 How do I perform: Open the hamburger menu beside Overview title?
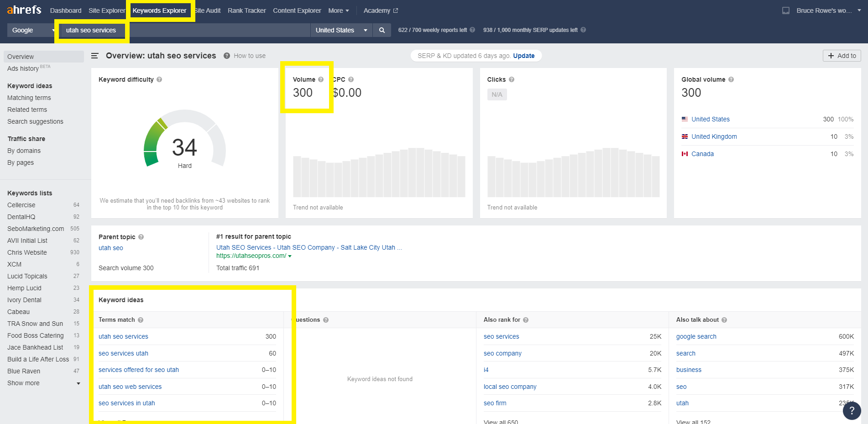tap(95, 56)
